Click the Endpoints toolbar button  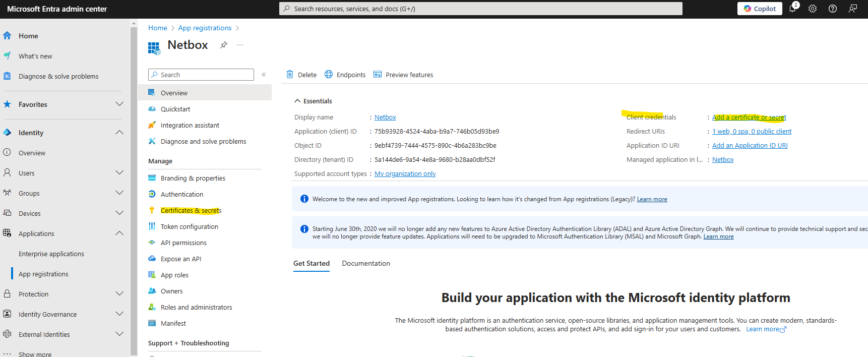[x=345, y=75]
